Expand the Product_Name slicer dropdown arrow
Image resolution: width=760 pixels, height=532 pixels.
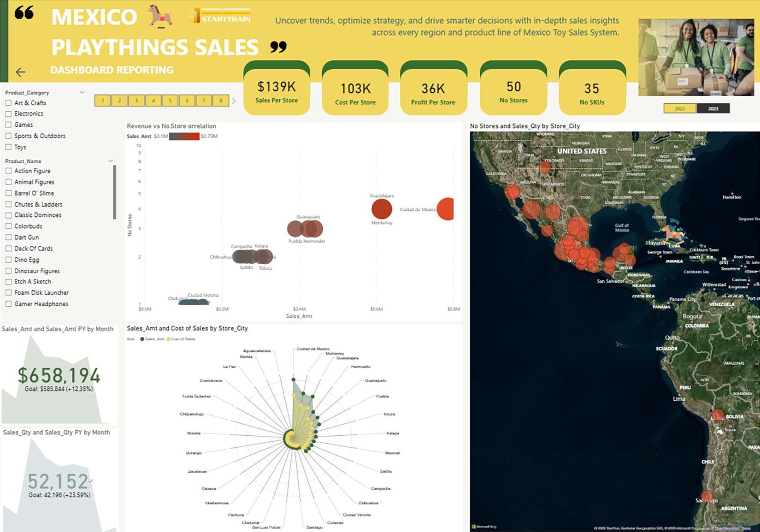point(110,161)
